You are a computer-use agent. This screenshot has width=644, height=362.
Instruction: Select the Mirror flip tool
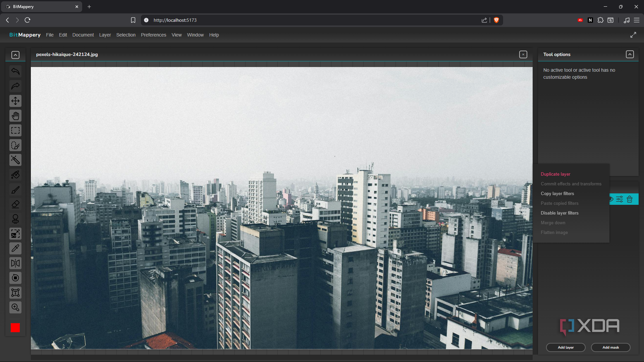point(15,263)
